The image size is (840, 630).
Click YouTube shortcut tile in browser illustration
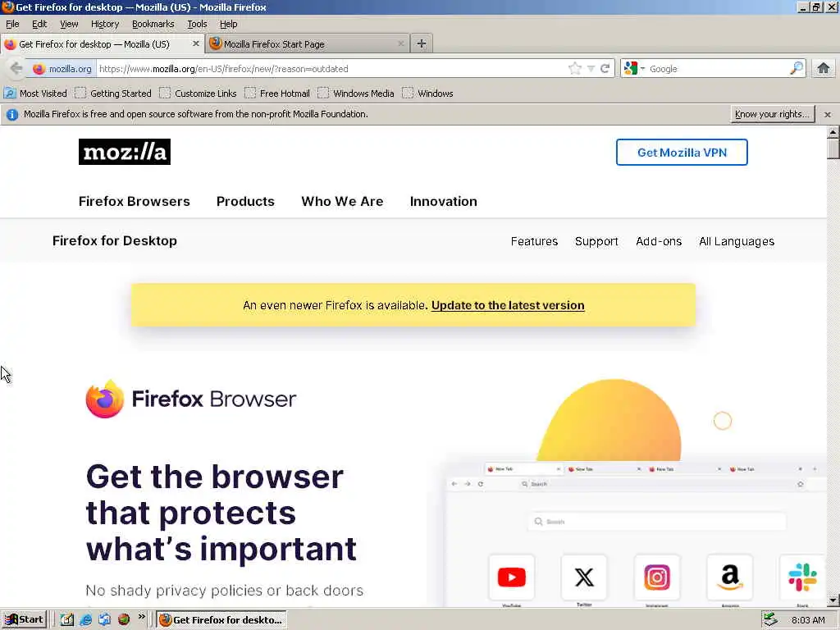tap(512, 577)
